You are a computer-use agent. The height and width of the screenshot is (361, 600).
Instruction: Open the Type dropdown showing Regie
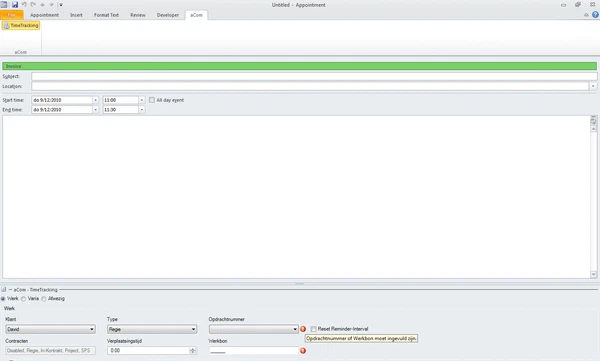pos(152,329)
